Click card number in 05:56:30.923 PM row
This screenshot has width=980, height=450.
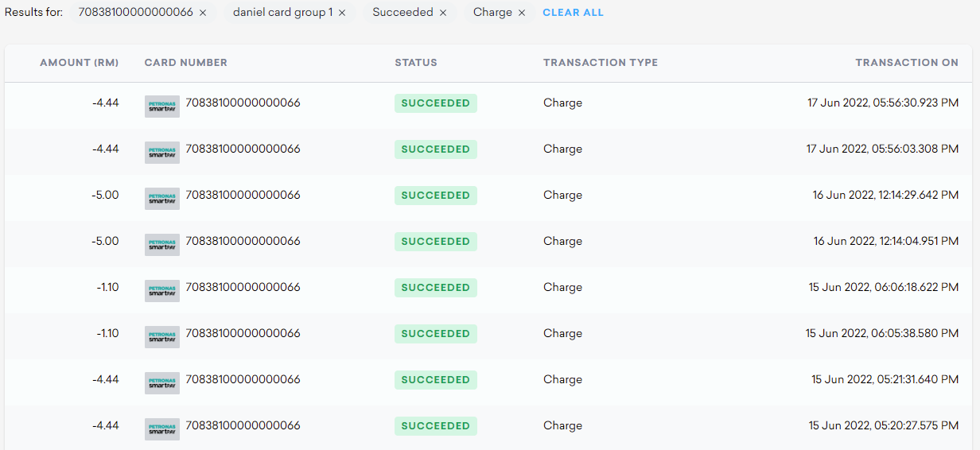(x=243, y=103)
